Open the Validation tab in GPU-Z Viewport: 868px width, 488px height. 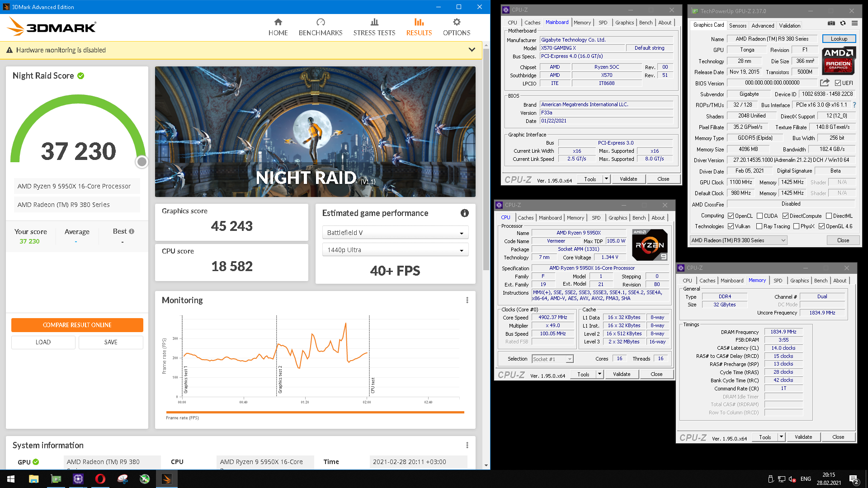(789, 26)
